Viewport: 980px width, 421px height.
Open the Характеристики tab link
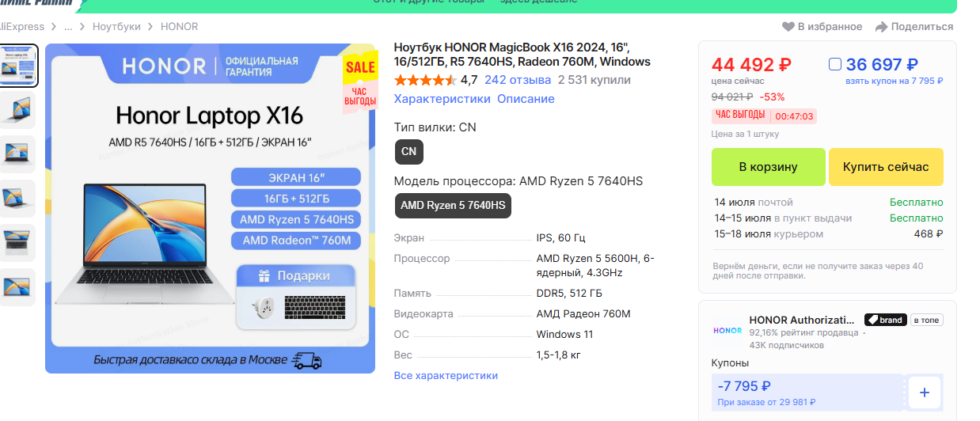point(443,99)
